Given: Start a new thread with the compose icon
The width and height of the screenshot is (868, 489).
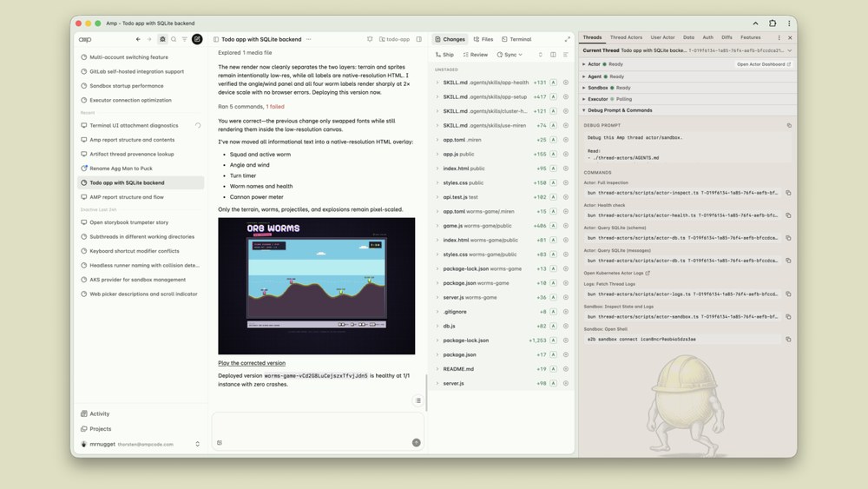Looking at the screenshot, I should click(x=197, y=39).
